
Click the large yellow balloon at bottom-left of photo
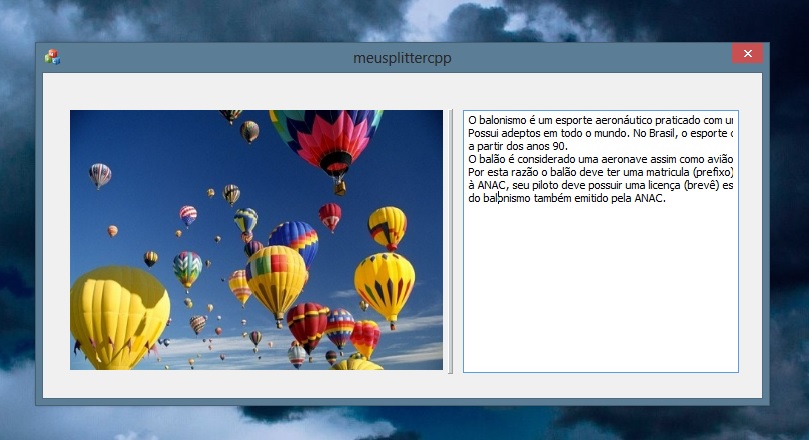click(117, 315)
